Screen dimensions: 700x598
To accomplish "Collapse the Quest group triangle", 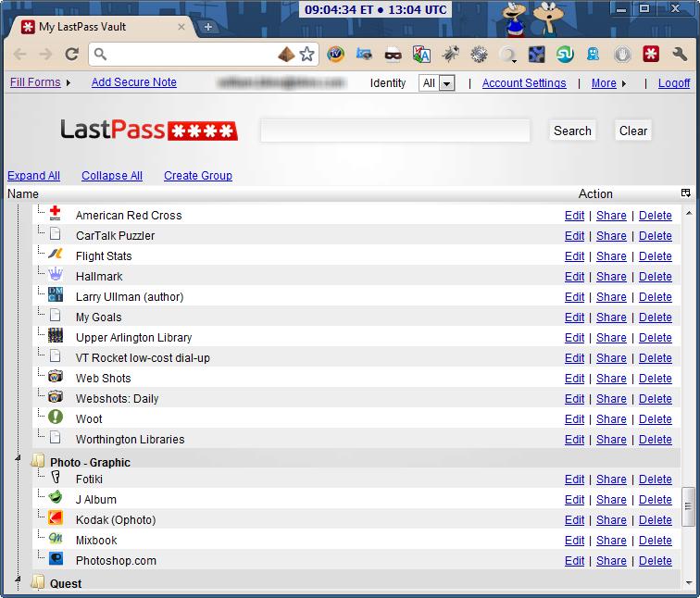I will coord(18,579).
